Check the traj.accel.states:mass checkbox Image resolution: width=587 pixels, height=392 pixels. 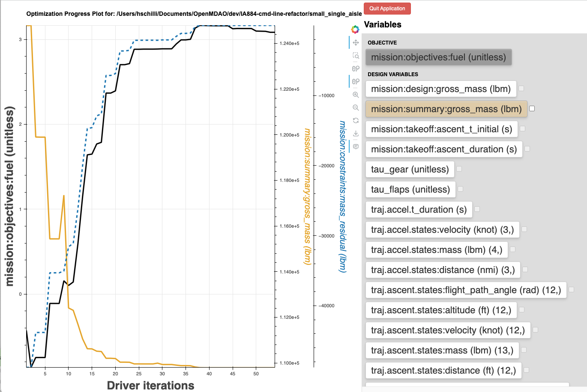(513, 249)
